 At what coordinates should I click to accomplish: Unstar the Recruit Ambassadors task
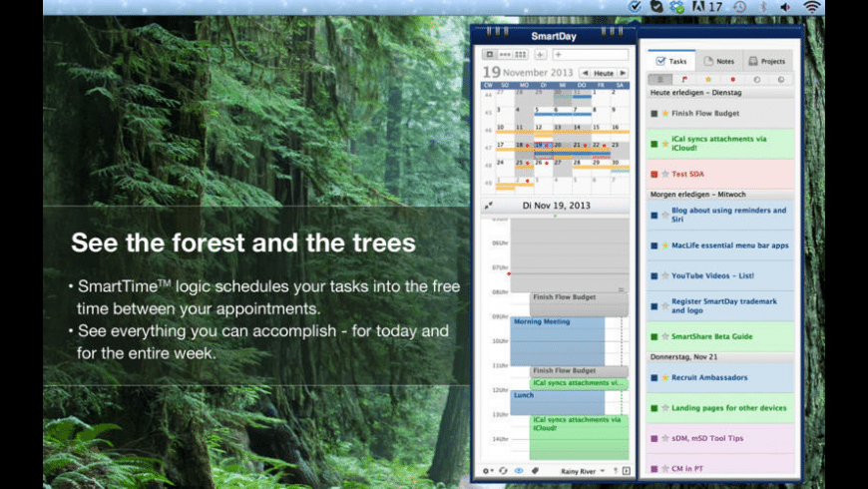[x=664, y=377]
